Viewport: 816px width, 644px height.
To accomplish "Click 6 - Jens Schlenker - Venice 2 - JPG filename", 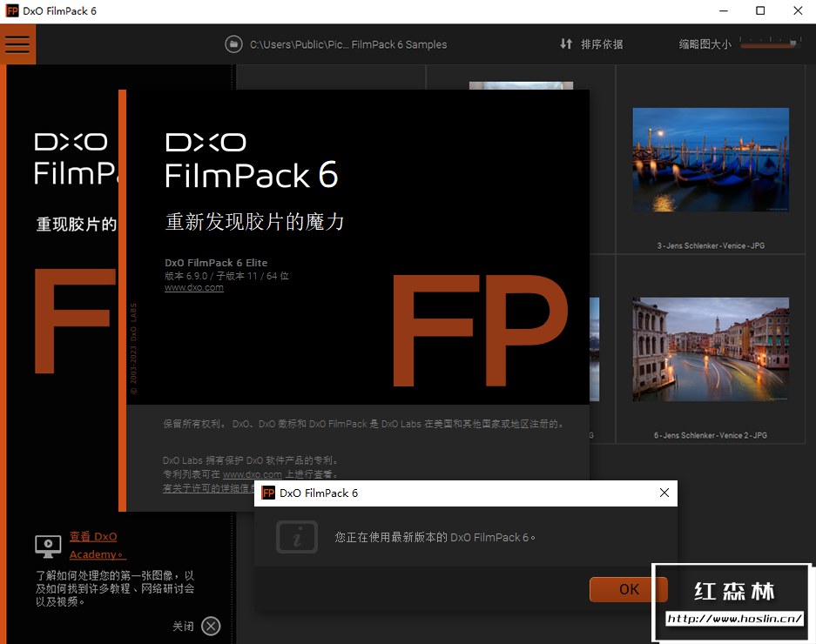I will pyautogui.click(x=711, y=435).
